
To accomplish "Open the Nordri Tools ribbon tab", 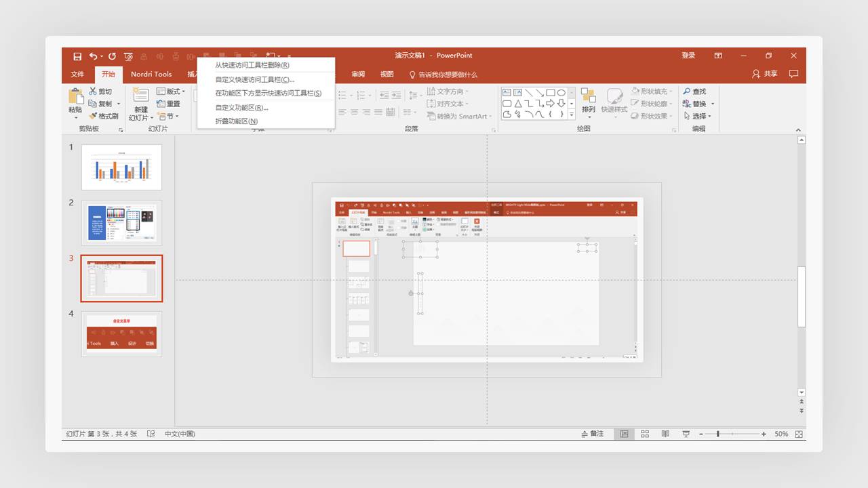I will [x=151, y=75].
